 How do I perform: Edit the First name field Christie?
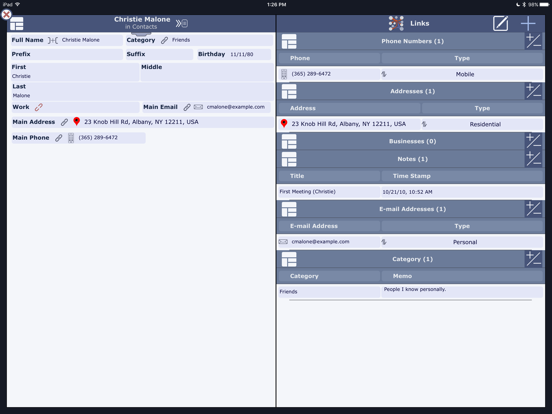[x=75, y=72]
